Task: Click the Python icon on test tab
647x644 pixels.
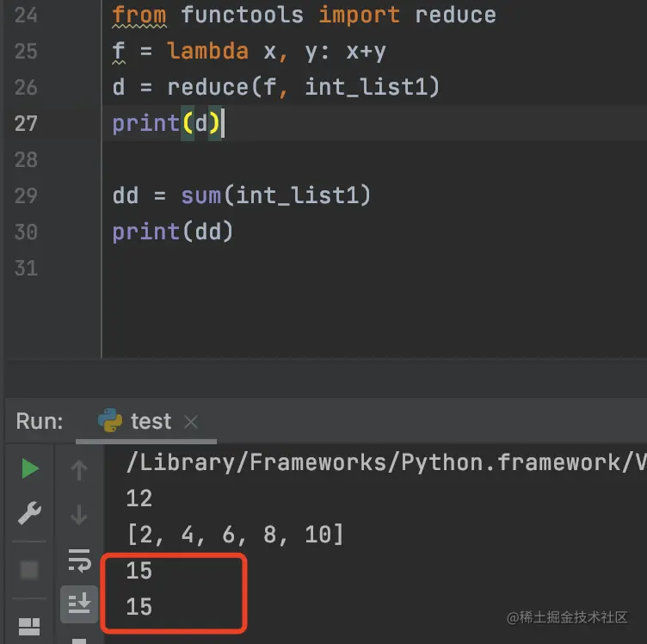Action: (x=110, y=420)
